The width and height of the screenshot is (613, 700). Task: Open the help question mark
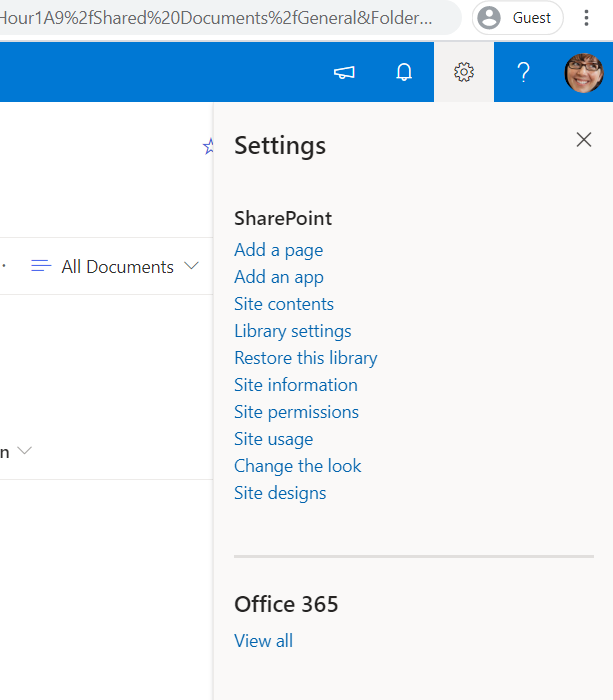pos(523,72)
